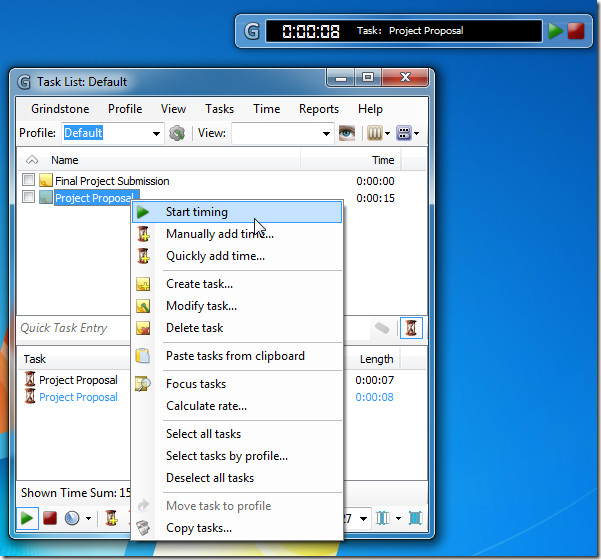
Task: Select the Final Project Submission task name
Action: click(x=112, y=181)
